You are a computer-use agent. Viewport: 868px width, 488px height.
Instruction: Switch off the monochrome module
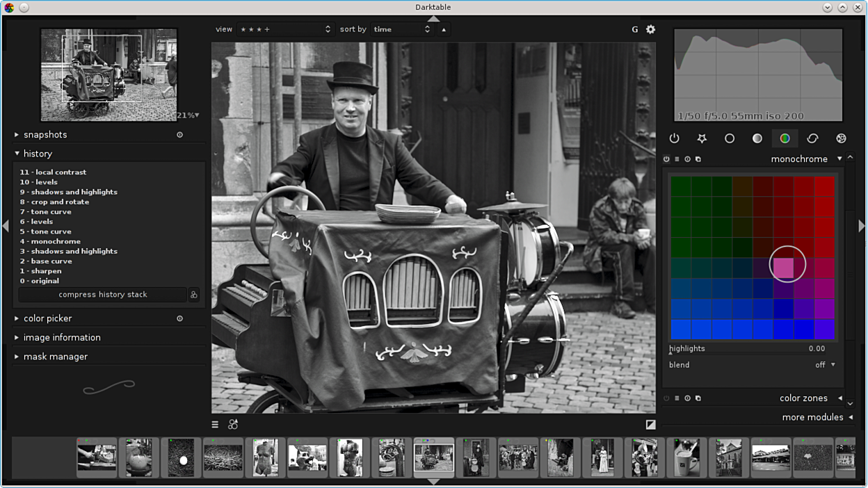[x=666, y=159]
